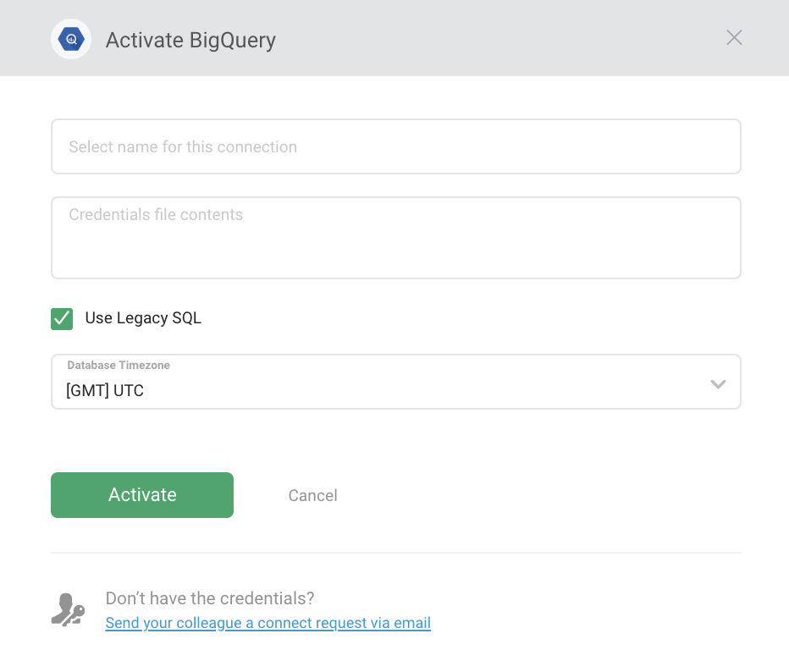Click the connection name input field

pyautogui.click(x=396, y=146)
